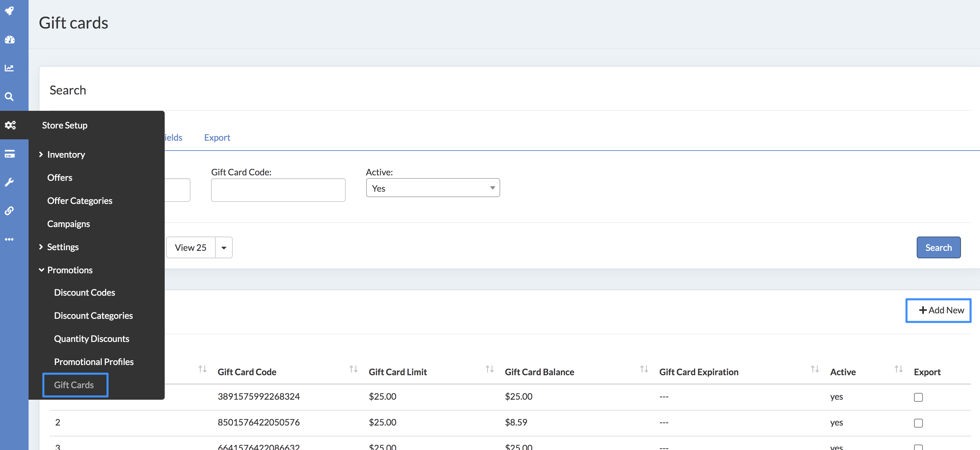The height and width of the screenshot is (450, 980).
Task: Click the Store Setup gears icon
Action: (10, 125)
